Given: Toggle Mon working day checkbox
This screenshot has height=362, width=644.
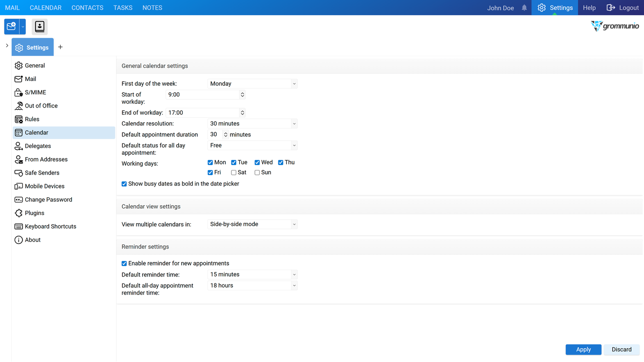Looking at the screenshot, I should pyautogui.click(x=210, y=163).
